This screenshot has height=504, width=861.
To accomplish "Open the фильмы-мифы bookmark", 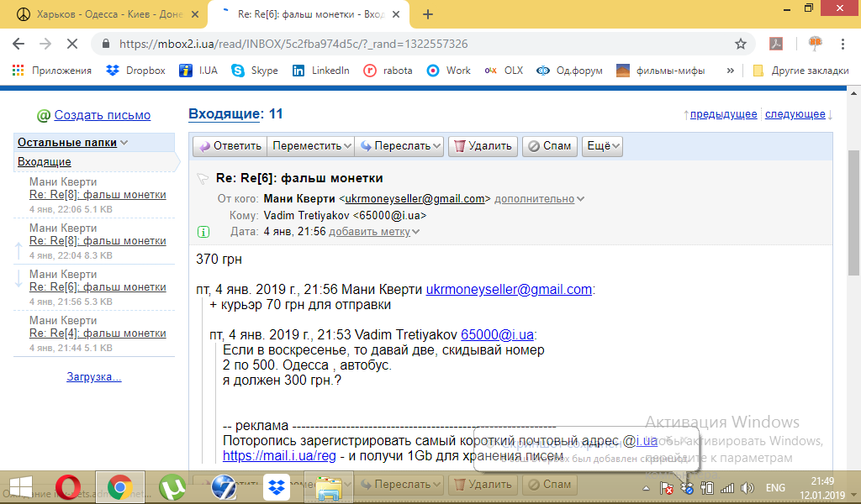I will click(x=661, y=71).
